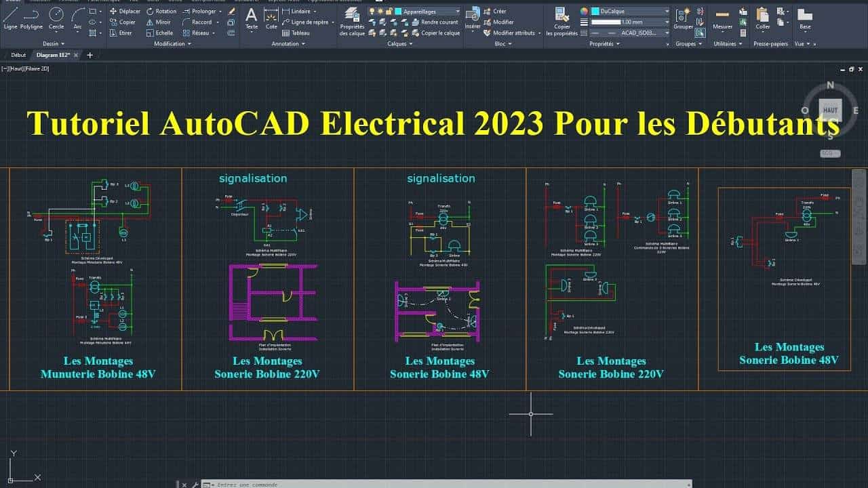This screenshot has width=868, height=488.
Task: Select the Cote dimension tool
Action: 271,18
